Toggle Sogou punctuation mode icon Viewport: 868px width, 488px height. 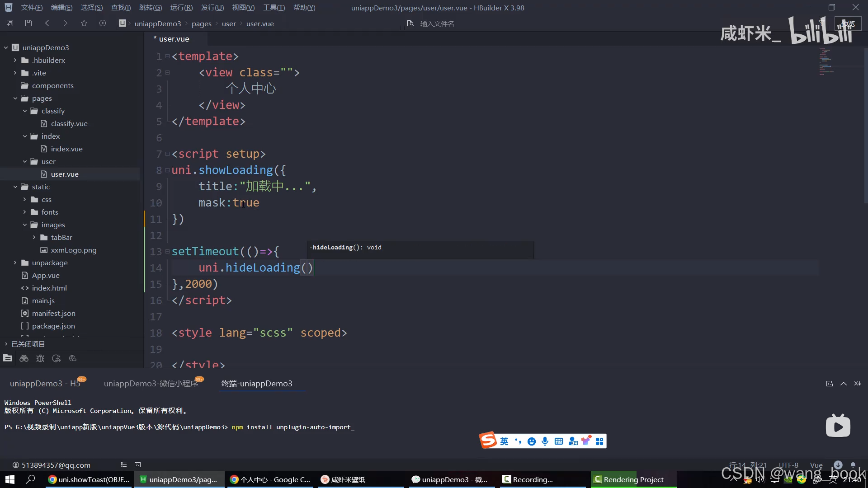(x=518, y=441)
